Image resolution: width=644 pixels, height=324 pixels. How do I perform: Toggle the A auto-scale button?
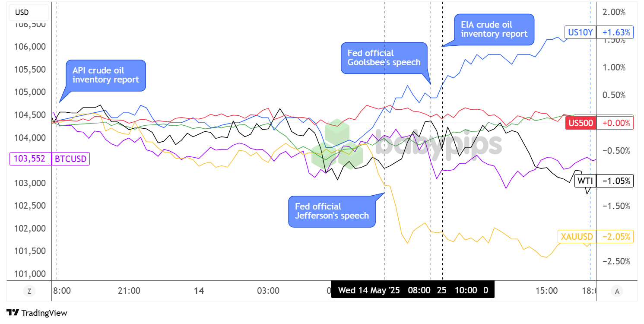pos(617,291)
